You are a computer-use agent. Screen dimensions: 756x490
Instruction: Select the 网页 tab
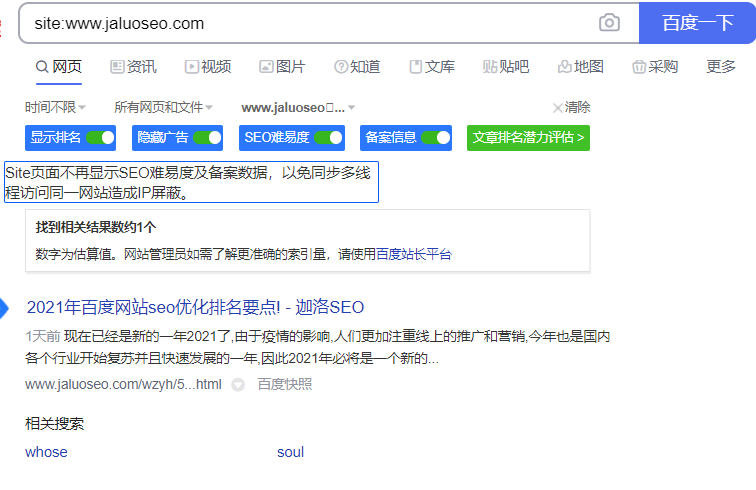pyautogui.click(x=59, y=67)
